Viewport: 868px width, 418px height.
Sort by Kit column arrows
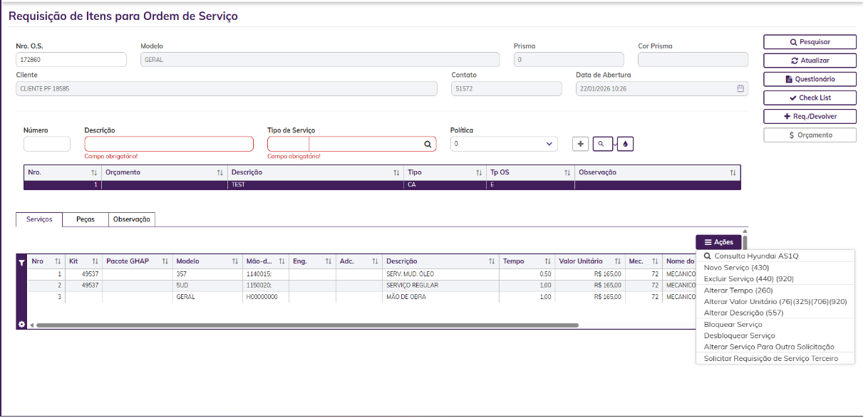tap(95, 261)
